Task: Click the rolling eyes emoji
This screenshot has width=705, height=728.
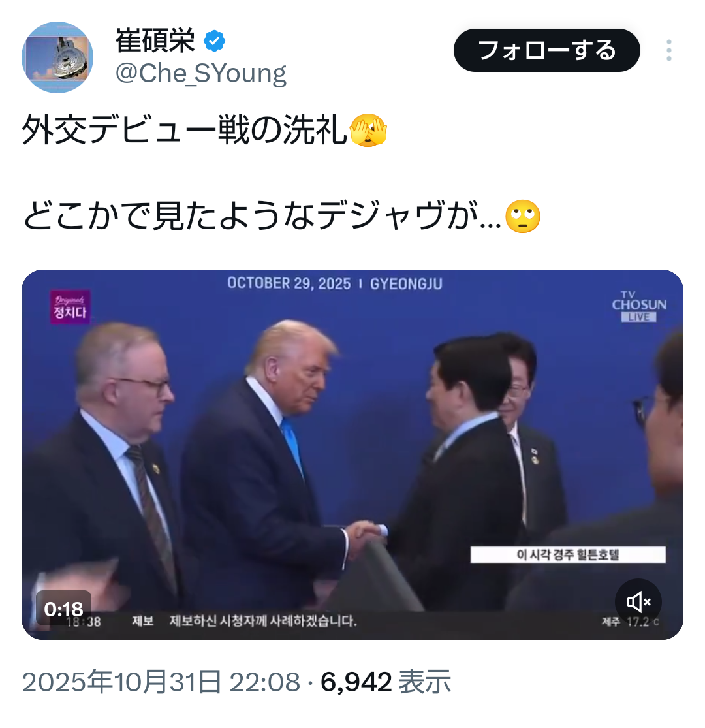Action: [523, 217]
